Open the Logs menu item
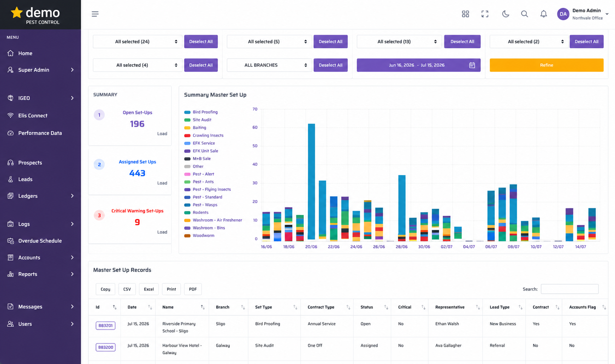Image resolution: width=615 pixels, height=364 pixels. 40,224
